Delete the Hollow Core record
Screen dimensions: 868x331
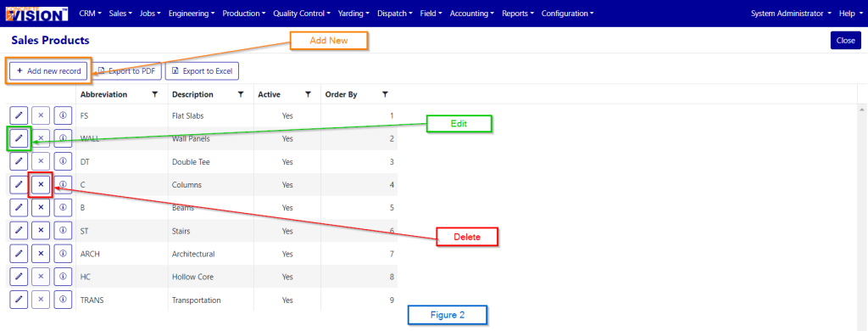pyautogui.click(x=41, y=276)
